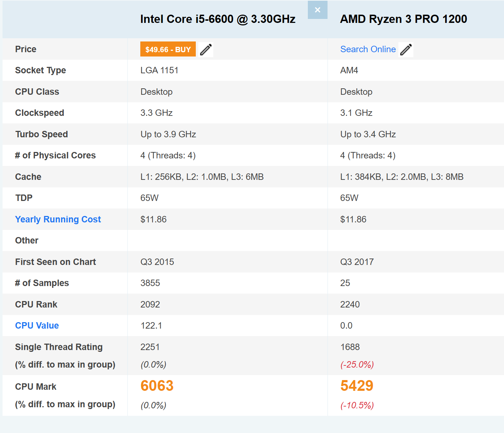The height and width of the screenshot is (433, 504).
Task: Click the Up to 3.9 GHz turbo value
Action: [x=168, y=134]
